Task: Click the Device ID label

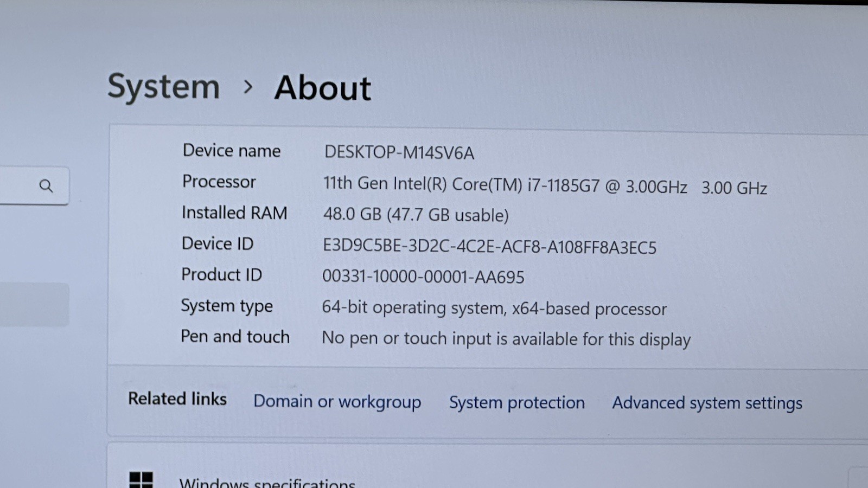Action: pyautogui.click(x=217, y=243)
